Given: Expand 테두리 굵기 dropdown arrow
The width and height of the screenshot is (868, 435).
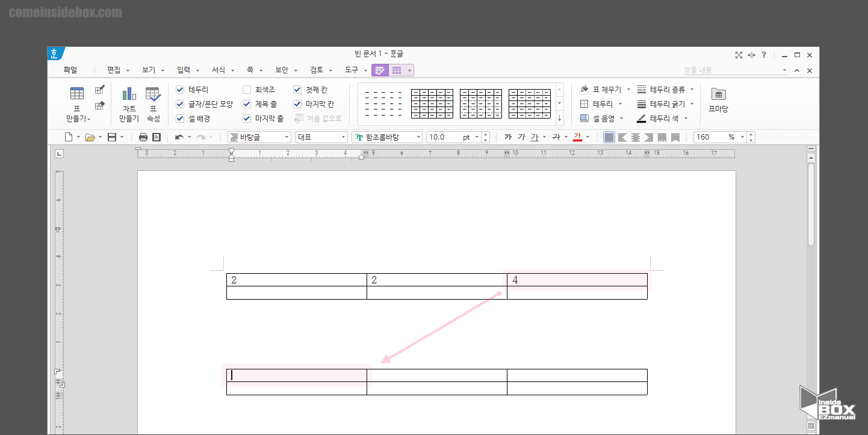Looking at the screenshot, I should (692, 104).
